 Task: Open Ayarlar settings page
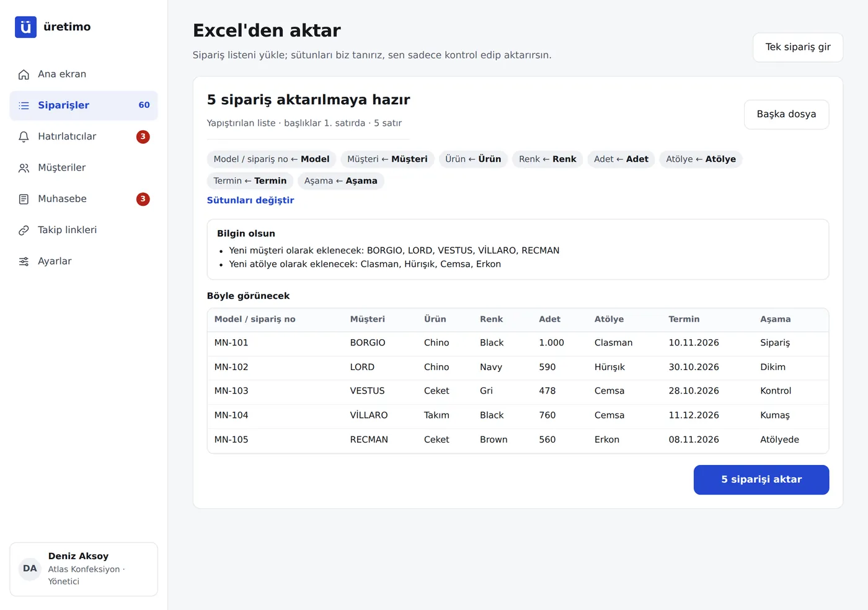[84, 261]
